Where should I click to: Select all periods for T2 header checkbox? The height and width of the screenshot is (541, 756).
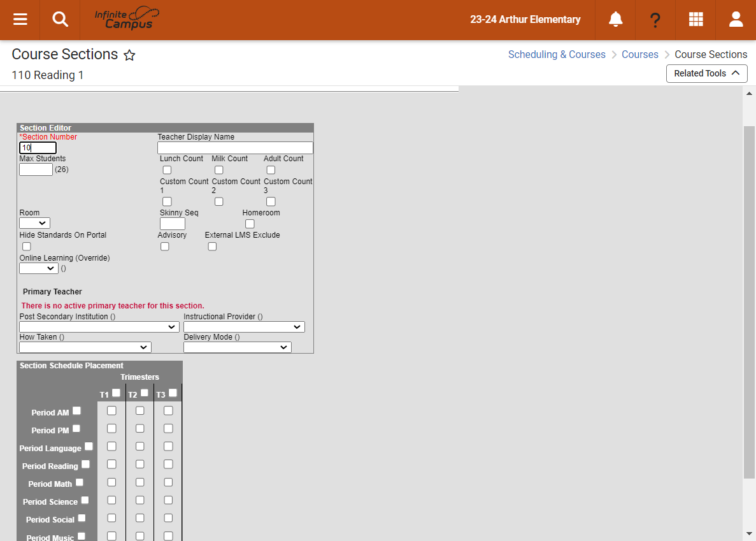[144, 393]
